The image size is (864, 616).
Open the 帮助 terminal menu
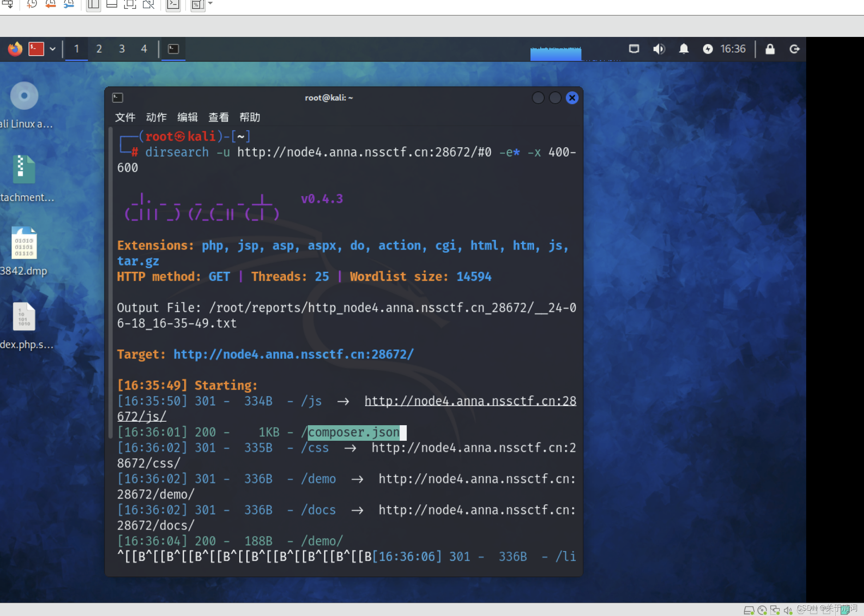[249, 117]
